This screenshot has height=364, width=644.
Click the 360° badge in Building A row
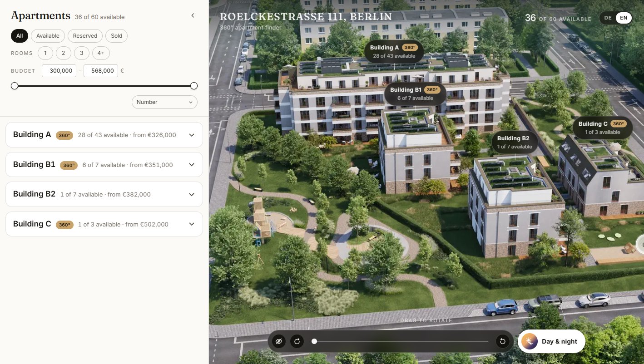[x=64, y=135]
